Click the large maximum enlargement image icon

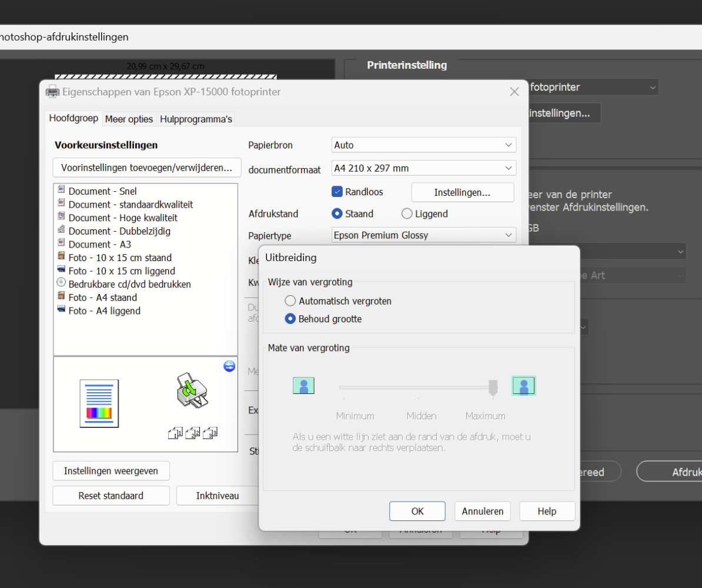click(523, 386)
